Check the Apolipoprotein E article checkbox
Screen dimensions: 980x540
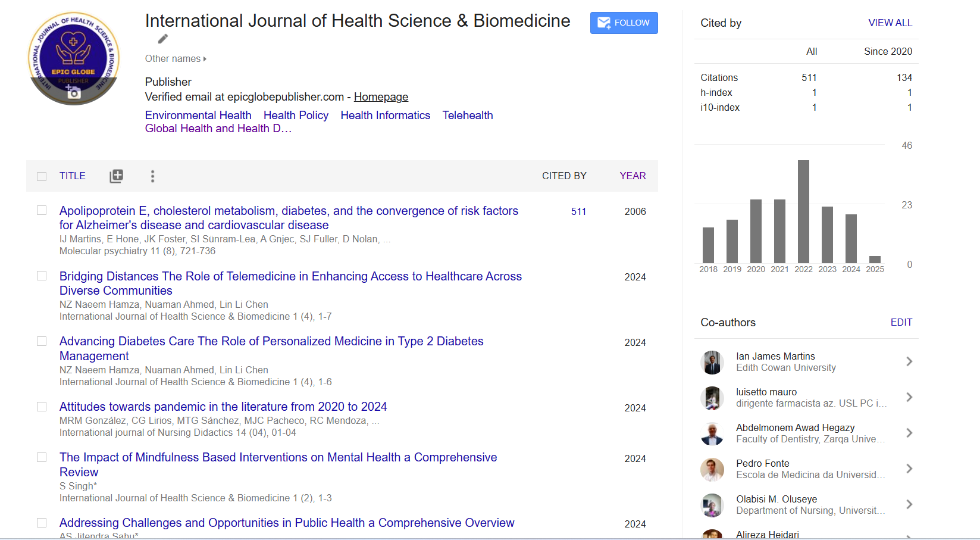pyautogui.click(x=42, y=210)
